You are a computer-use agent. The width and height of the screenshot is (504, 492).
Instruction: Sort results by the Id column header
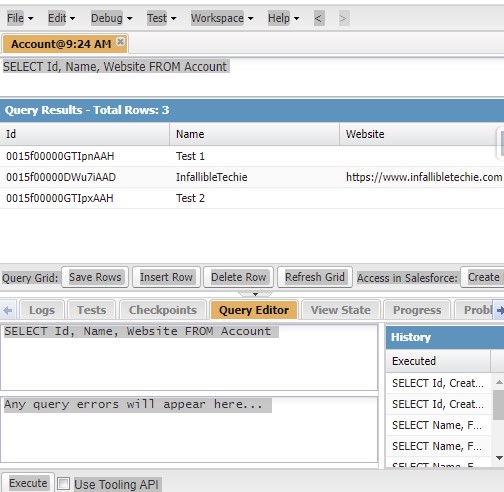(85, 134)
